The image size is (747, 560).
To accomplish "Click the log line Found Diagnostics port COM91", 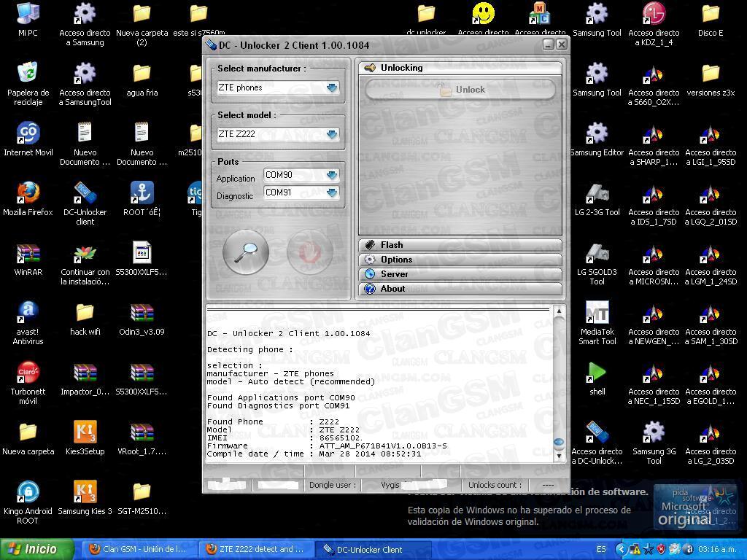I will point(278,405).
